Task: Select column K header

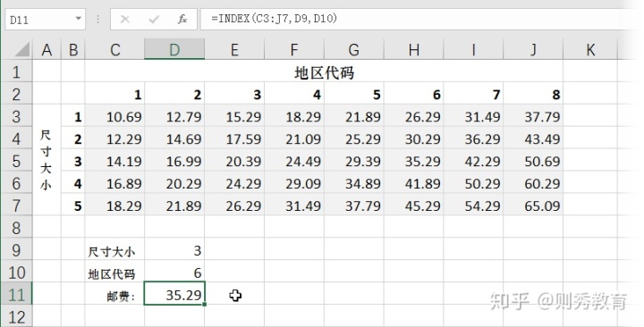Action: [x=590, y=50]
